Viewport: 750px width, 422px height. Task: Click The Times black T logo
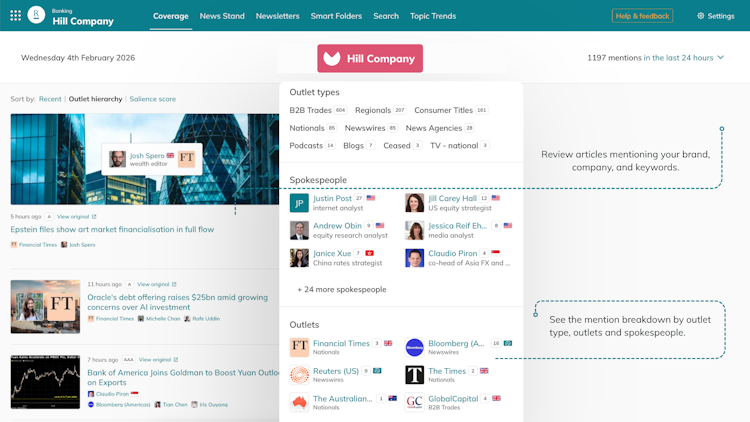click(414, 375)
